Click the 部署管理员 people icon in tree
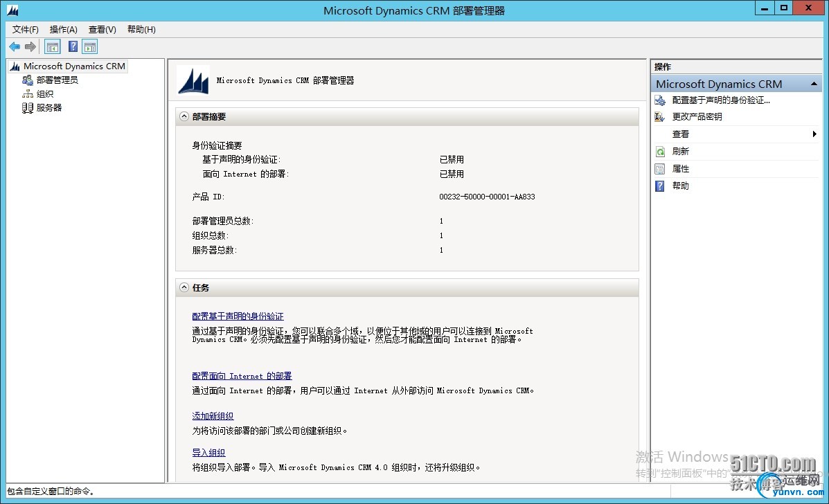The height and width of the screenshot is (504, 829). click(28, 80)
